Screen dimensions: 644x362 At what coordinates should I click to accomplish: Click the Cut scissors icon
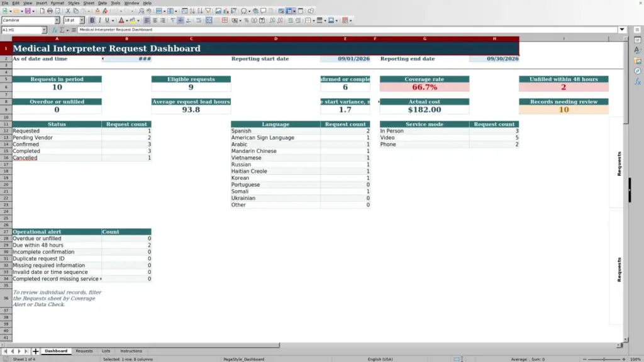[x=68, y=11]
